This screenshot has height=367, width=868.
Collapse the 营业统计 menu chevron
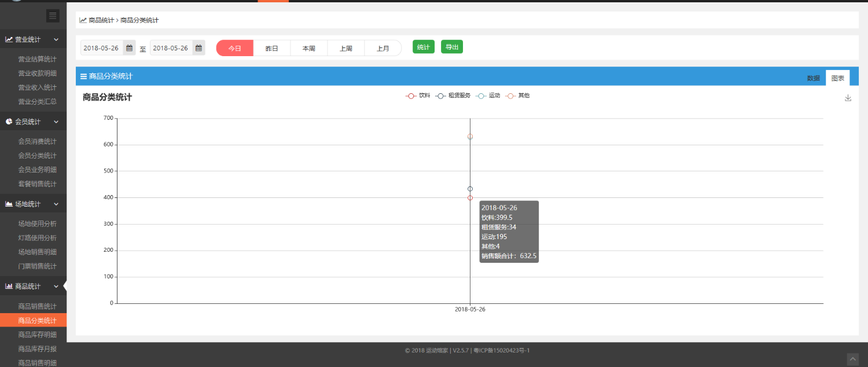[x=56, y=39]
